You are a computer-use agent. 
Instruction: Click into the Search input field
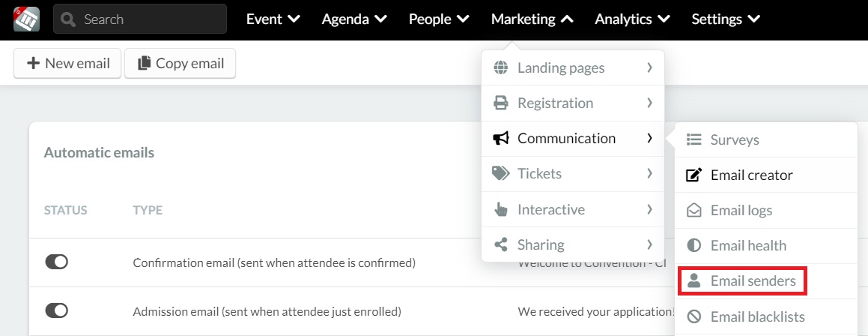pos(140,19)
